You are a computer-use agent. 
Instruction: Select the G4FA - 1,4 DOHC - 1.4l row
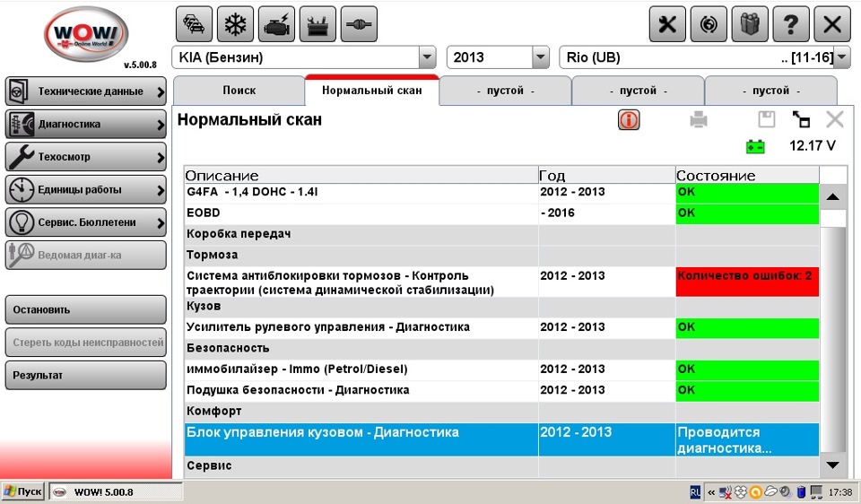tap(501, 192)
